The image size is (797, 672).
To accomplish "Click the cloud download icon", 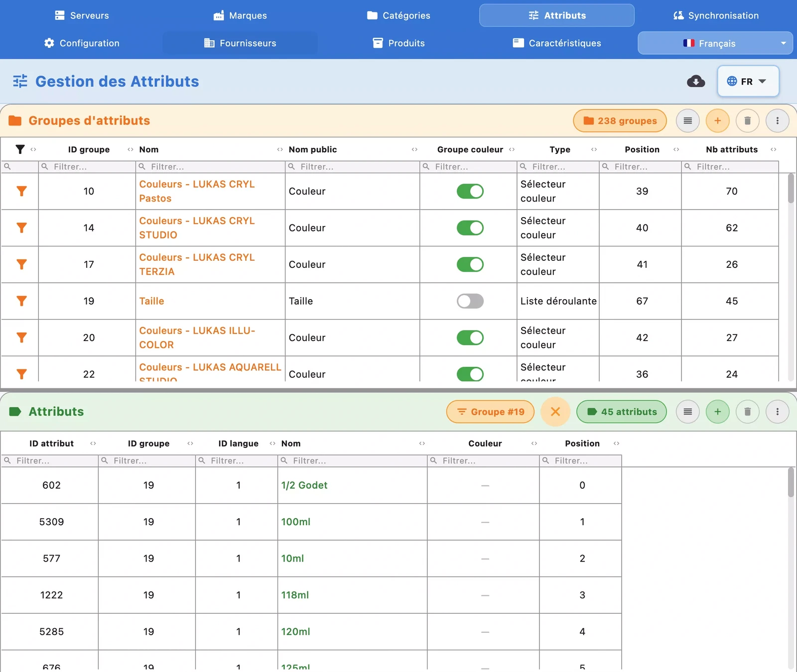I will pos(695,81).
